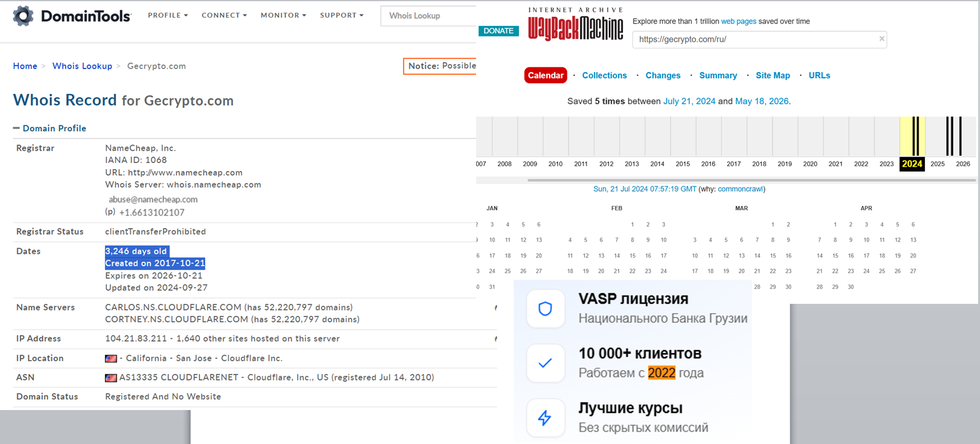Click the shield icon beside VASP лицензия
Image resolution: width=980 pixels, height=444 pixels.
[545, 308]
